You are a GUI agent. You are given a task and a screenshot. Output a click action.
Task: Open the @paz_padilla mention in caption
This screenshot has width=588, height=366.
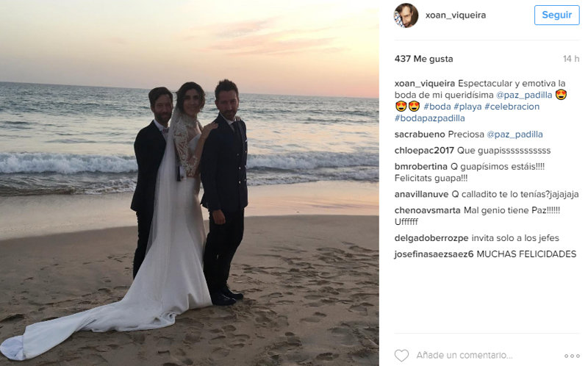coord(524,95)
